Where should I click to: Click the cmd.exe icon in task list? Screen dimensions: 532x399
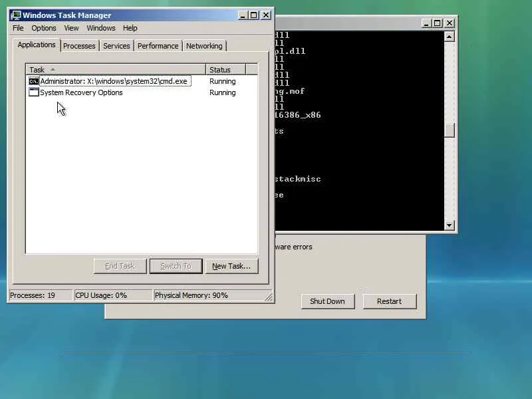[34, 81]
